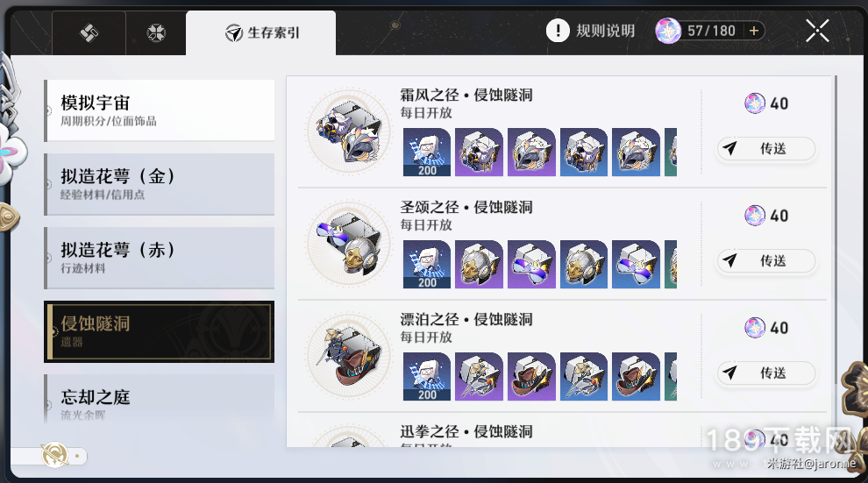Click 传送 for 圣颂之径 cavern
Image resolution: width=868 pixels, height=483 pixels.
click(766, 260)
